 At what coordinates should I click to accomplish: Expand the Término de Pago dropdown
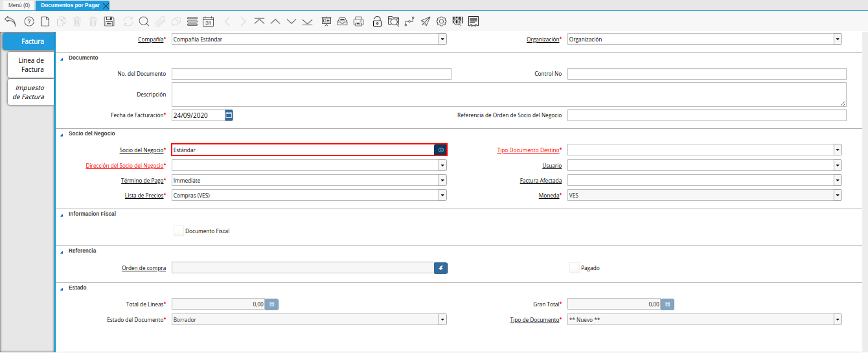[442, 180]
